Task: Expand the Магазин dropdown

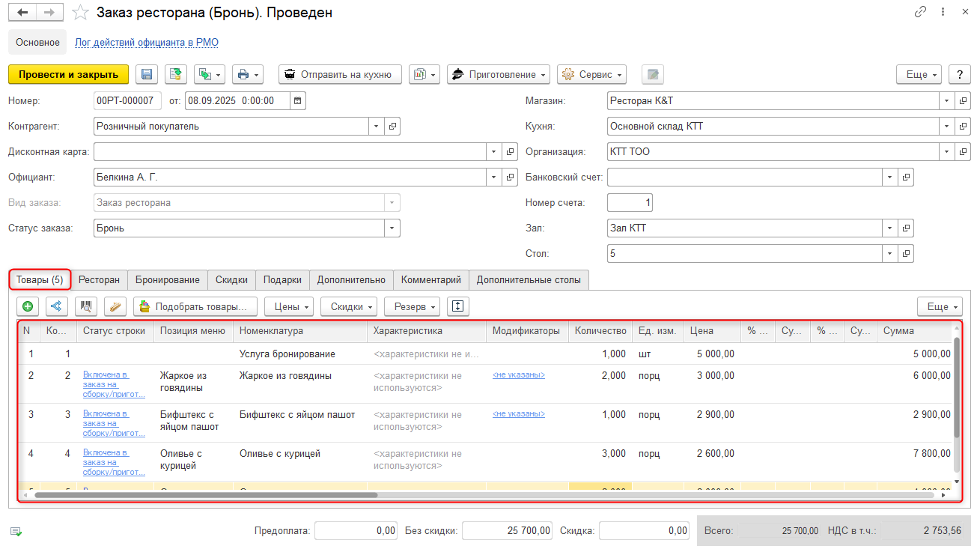Action: click(947, 101)
